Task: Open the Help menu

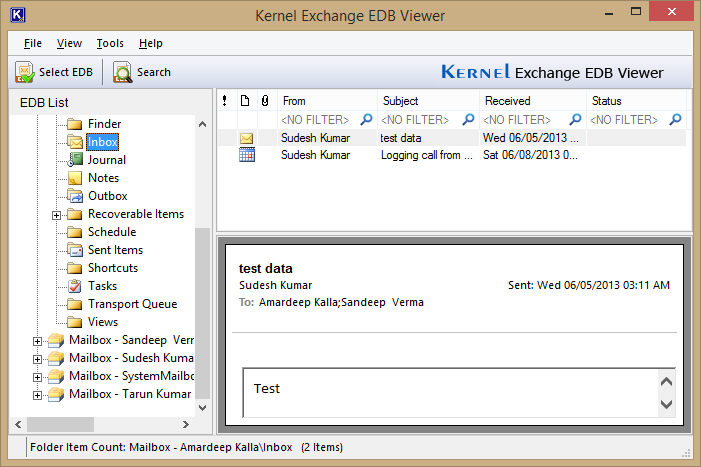Action: point(151,43)
